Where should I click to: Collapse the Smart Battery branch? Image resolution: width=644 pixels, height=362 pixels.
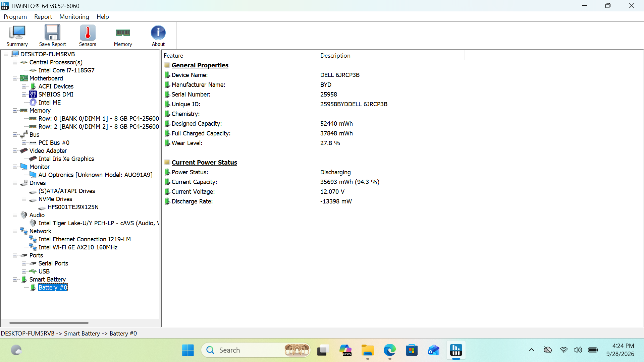pyautogui.click(x=15, y=280)
